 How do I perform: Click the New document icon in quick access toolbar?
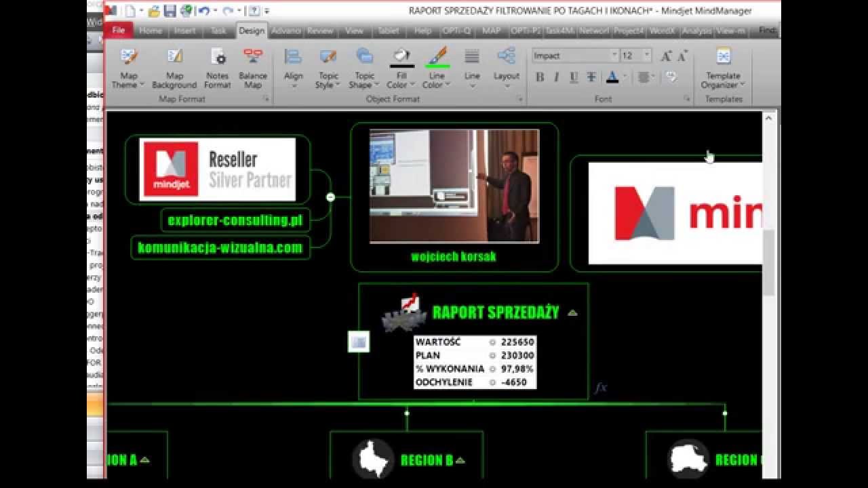click(x=130, y=11)
